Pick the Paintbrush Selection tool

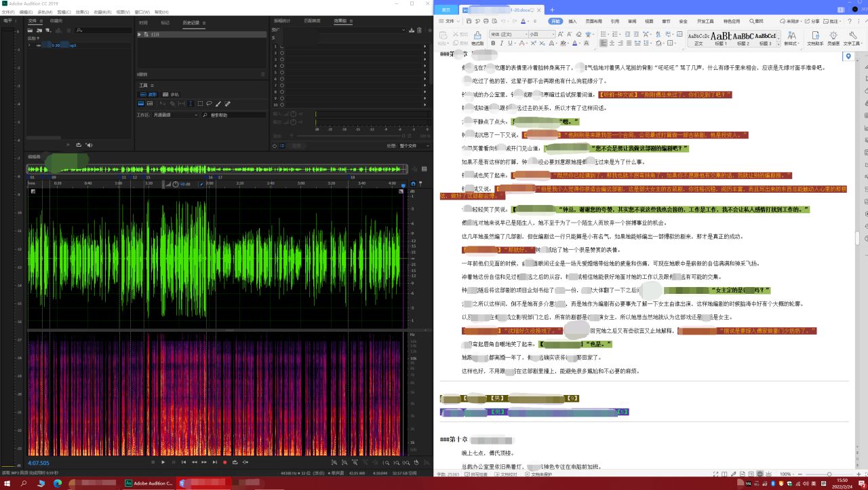218,104
